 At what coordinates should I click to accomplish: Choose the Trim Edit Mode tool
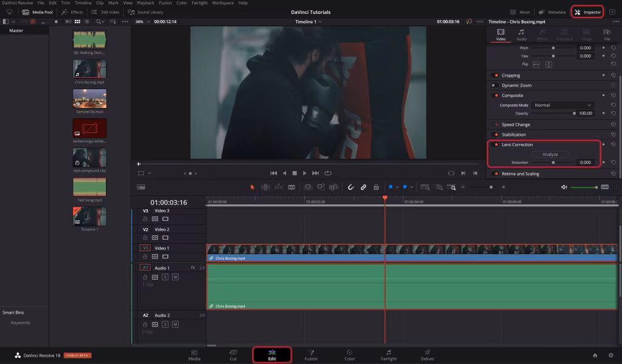(265, 187)
